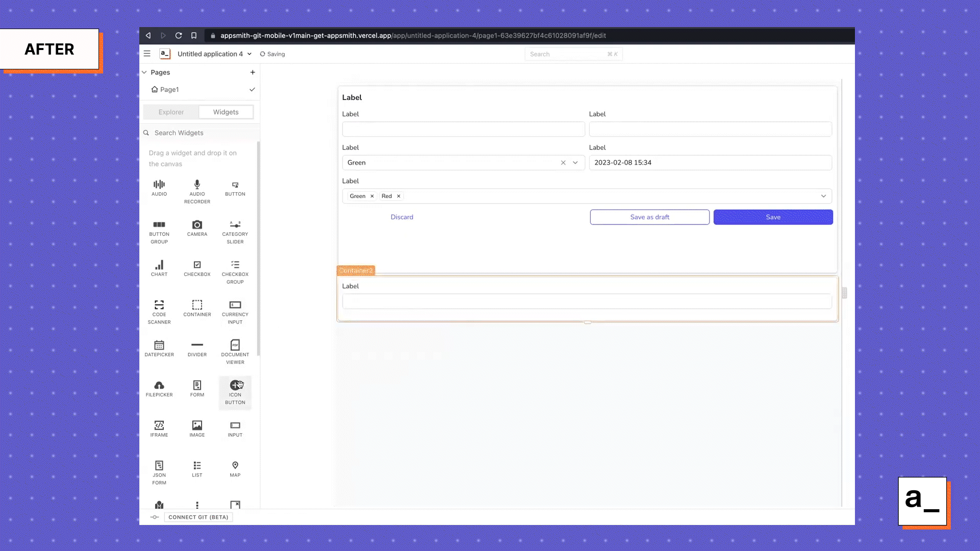
Task: Click the Filepicker widget icon
Action: click(x=159, y=386)
